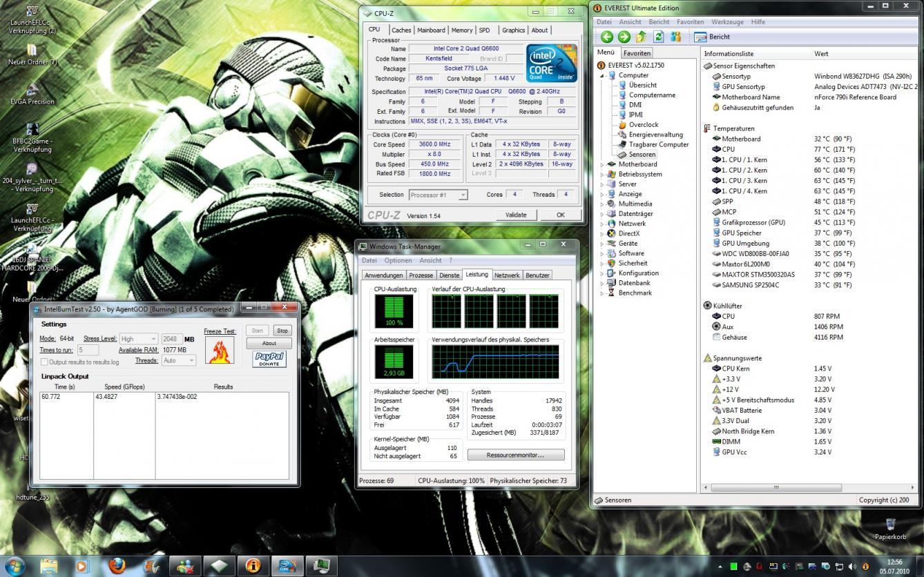
Task: Expand the Motherboard node in EVEREST tree
Action: 601,164
